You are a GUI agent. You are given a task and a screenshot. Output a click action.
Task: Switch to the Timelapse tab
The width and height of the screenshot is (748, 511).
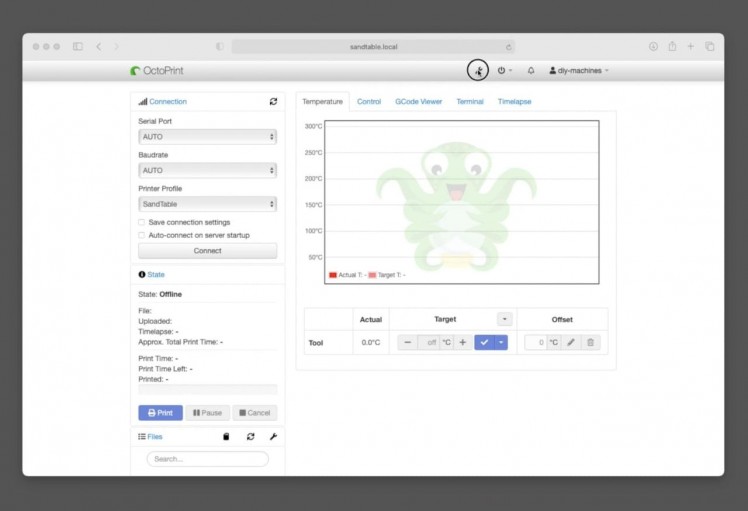(x=514, y=102)
